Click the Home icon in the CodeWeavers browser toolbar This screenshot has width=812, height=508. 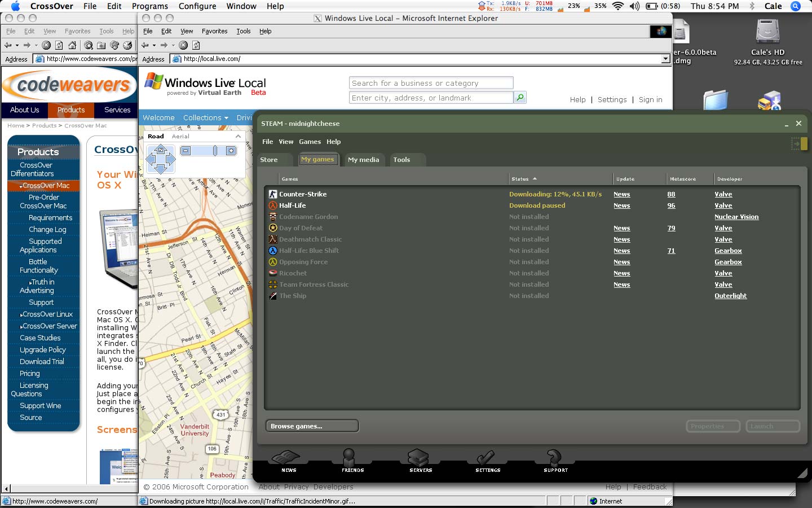(x=72, y=45)
